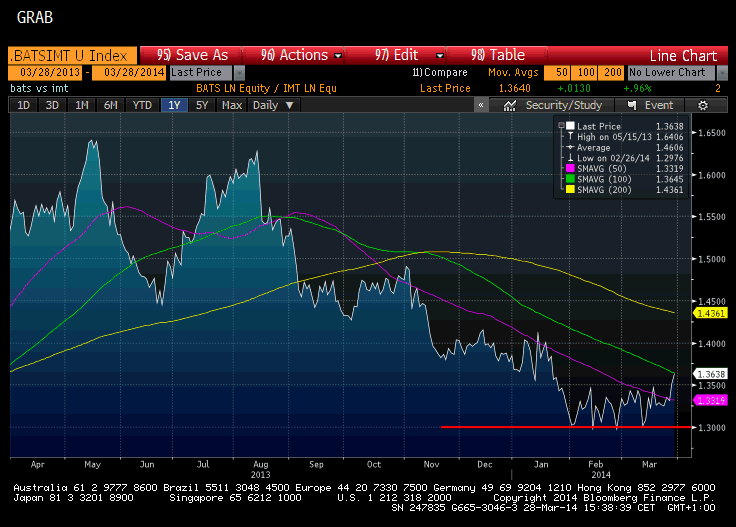Select the Max range tab
736x527 pixels.
[x=232, y=105]
